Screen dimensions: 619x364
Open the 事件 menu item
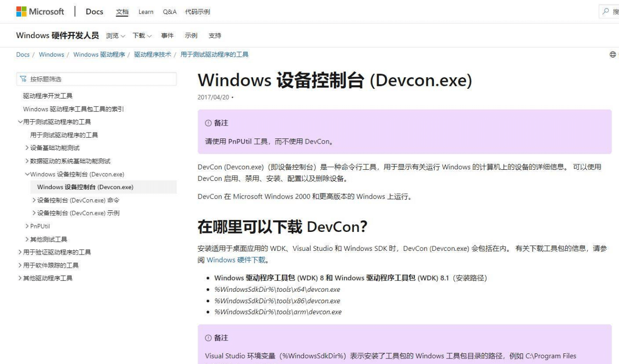click(167, 35)
